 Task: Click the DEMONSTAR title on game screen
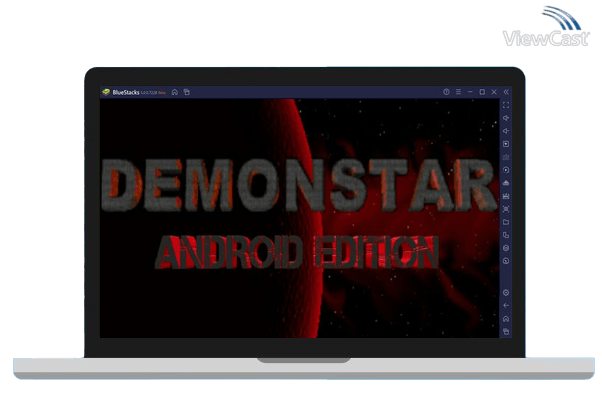[299, 185]
